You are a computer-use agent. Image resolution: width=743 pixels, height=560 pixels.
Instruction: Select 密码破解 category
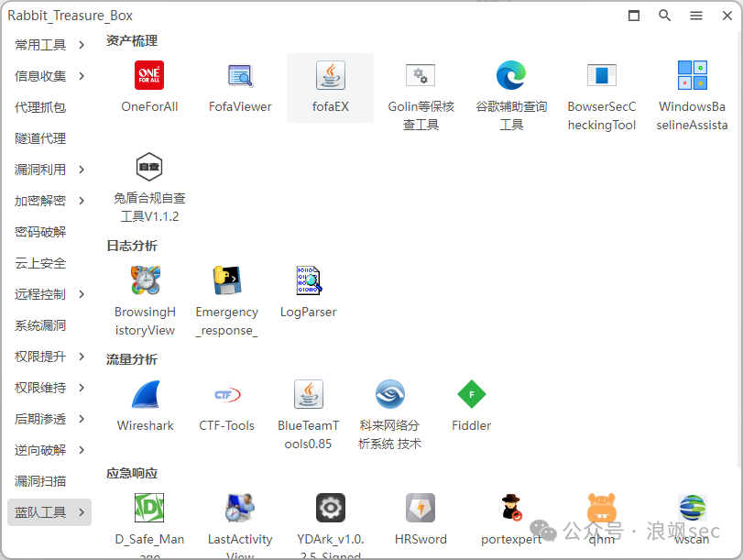pyautogui.click(x=40, y=232)
